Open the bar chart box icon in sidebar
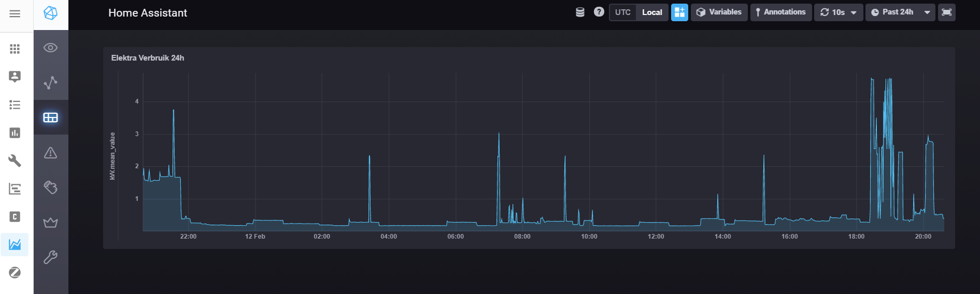980x294 pixels. tap(15, 133)
